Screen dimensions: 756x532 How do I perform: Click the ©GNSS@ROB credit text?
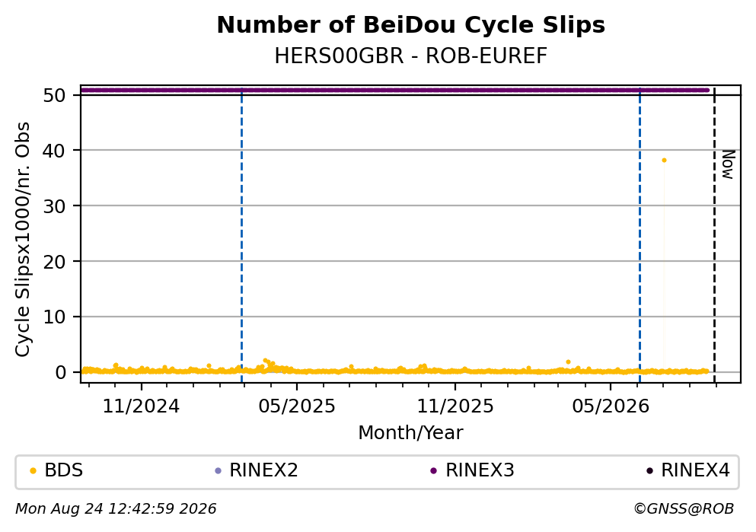point(684,509)
